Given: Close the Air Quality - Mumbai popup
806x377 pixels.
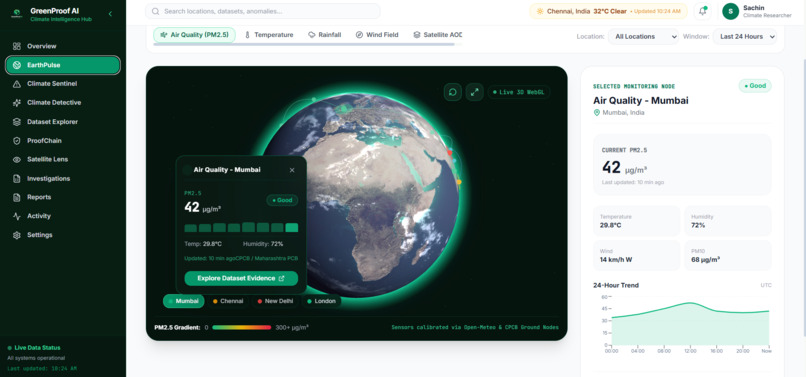Looking at the screenshot, I should pyautogui.click(x=292, y=170).
